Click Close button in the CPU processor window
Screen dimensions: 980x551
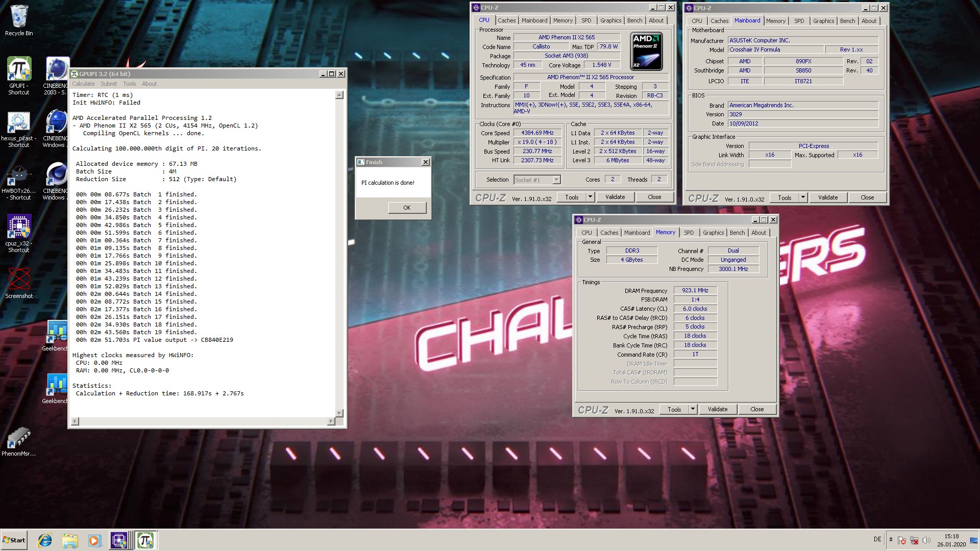tap(654, 197)
